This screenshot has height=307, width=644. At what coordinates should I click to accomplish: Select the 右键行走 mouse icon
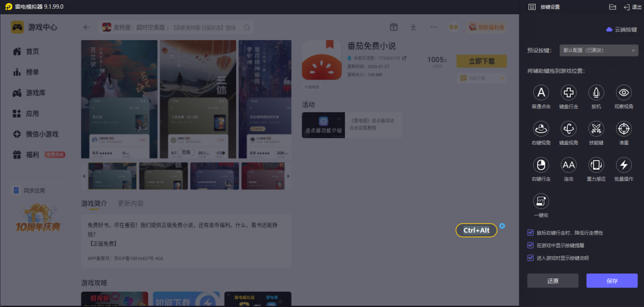[541, 165]
